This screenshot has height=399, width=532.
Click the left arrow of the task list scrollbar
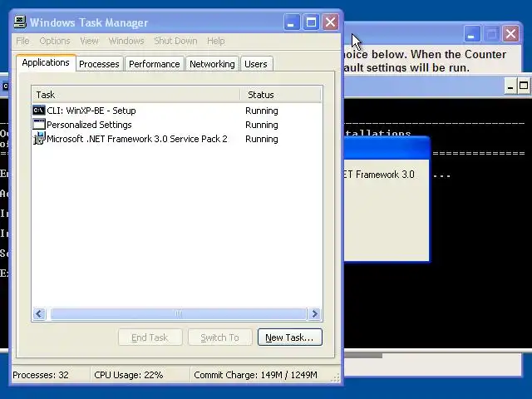pyautogui.click(x=39, y=314)
